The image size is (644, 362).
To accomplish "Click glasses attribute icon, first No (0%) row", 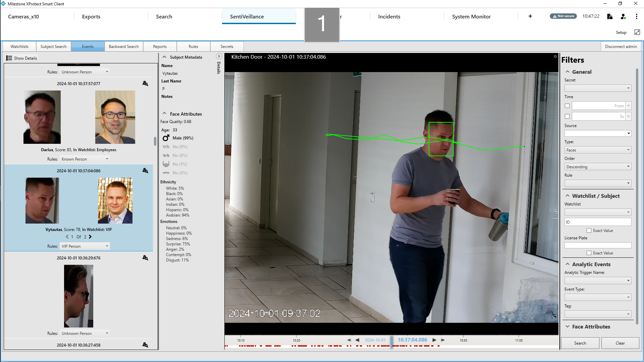I will [x=166, y=147].
